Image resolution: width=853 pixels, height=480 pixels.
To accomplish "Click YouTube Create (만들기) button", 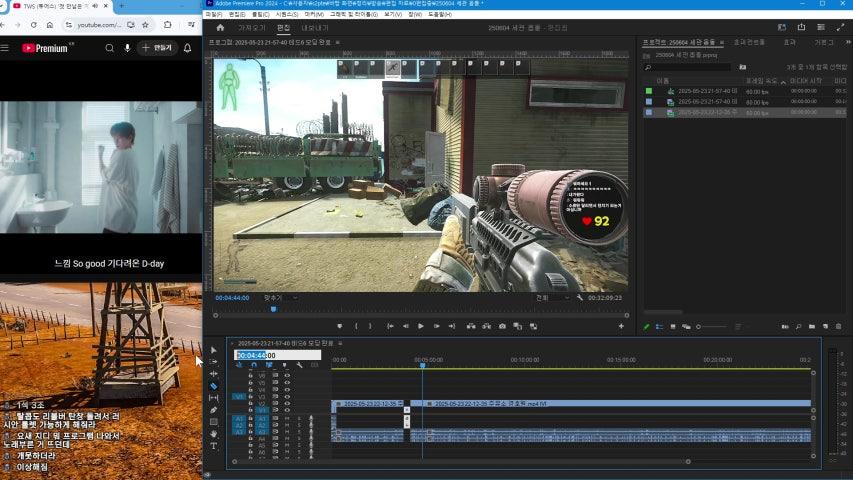I will coord(157,48).
